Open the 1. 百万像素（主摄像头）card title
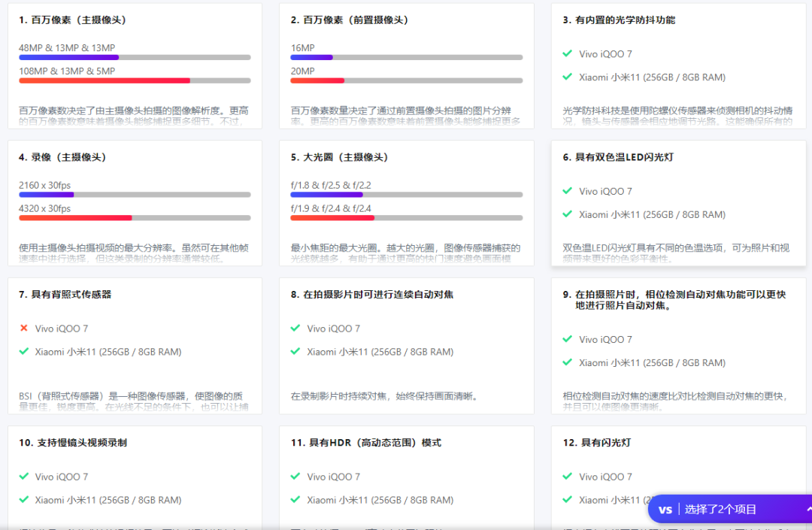 (72, 20)
